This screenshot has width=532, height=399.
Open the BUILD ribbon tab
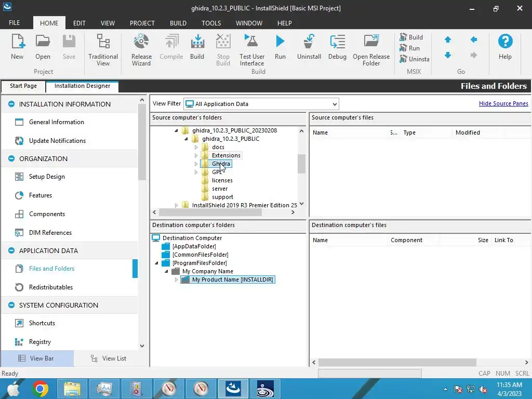pyautogui.click(x=178, y=23)
